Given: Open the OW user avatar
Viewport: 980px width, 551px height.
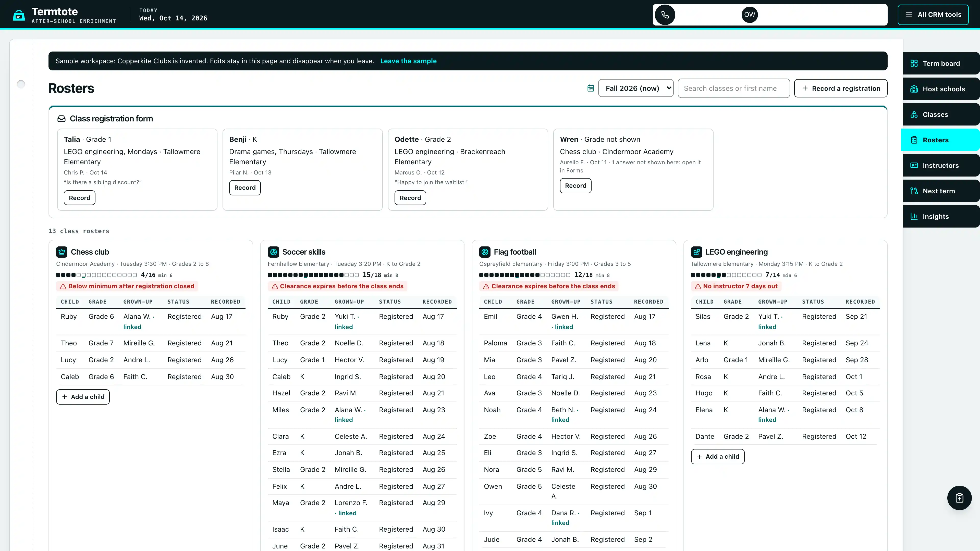Looking at the screenshot, I should coord(750,15).
